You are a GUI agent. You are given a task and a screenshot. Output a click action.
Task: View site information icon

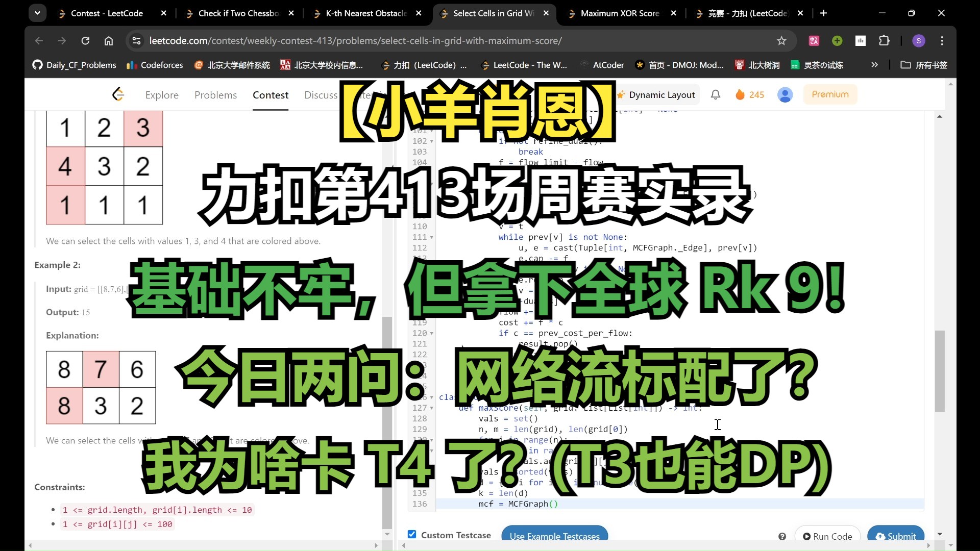click(x=136, y=41)
